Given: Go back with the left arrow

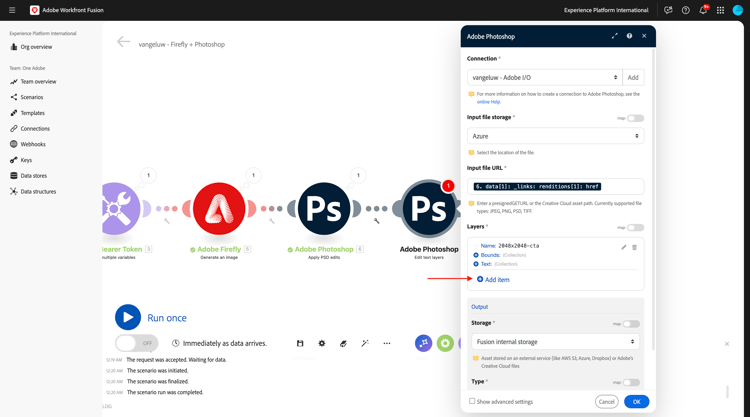Looking at the screenshot, I should click(123, 42).
